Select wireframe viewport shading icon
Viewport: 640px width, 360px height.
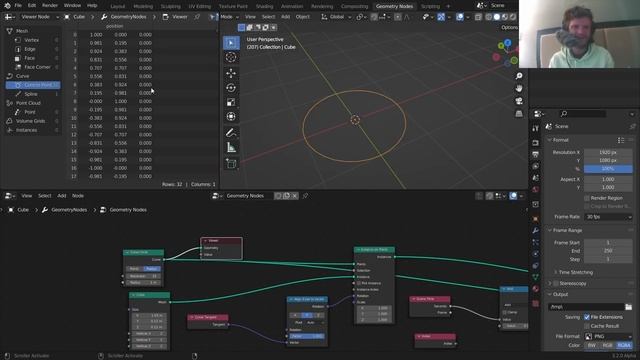[x=489, y=17]
